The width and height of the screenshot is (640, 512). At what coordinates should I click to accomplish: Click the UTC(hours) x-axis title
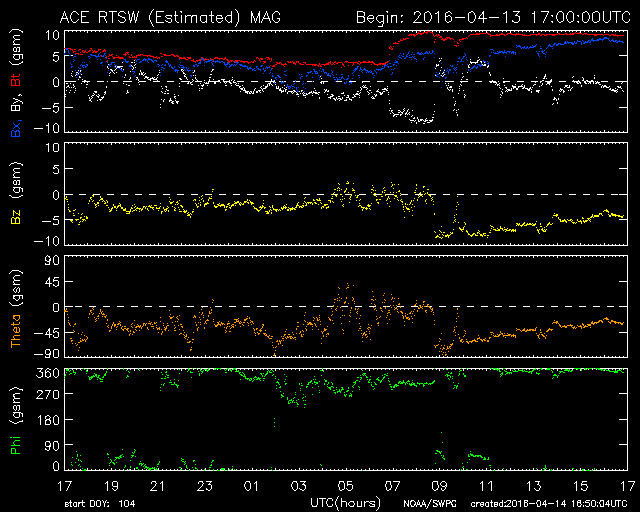[344, 499]
